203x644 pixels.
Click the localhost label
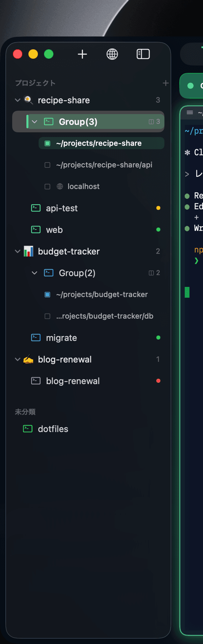[x=84, y=186]
